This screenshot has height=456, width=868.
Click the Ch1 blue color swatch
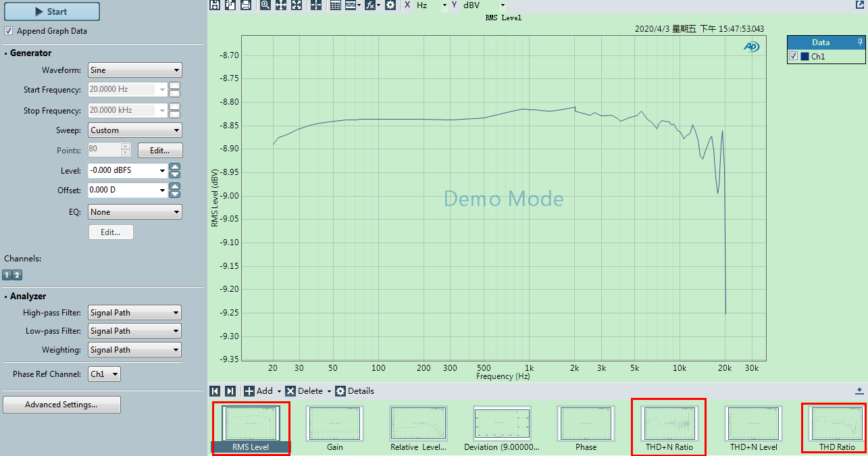click(x=805, y=57)
